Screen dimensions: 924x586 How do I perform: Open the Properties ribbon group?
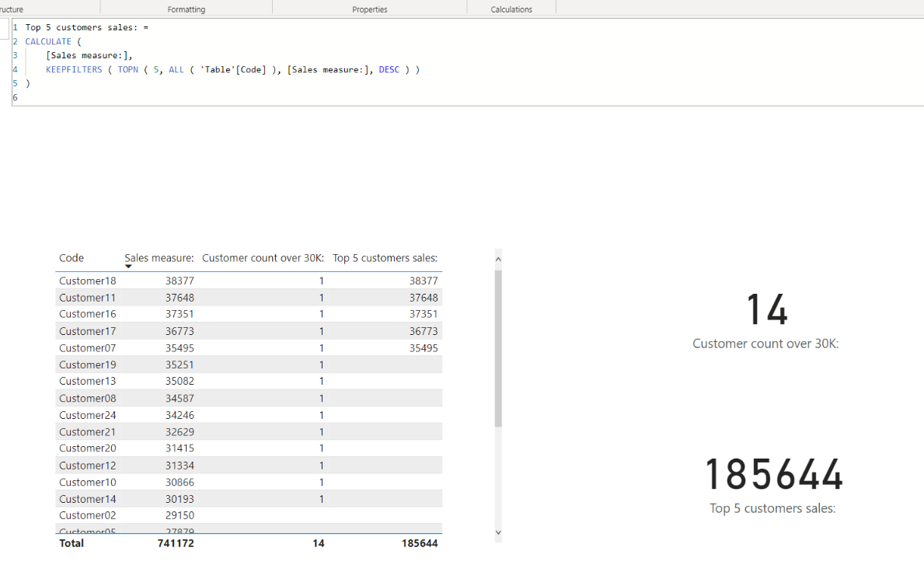coord(369,9)
